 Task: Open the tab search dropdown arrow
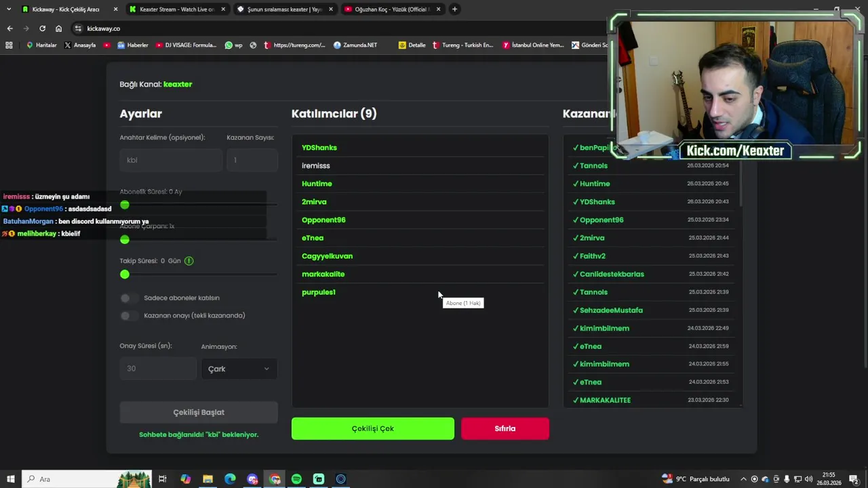[x=9, y=9]
